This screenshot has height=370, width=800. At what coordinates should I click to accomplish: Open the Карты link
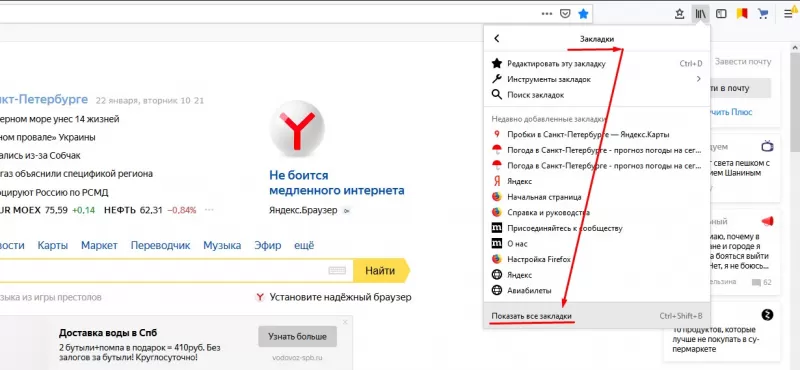pos(53,245)
